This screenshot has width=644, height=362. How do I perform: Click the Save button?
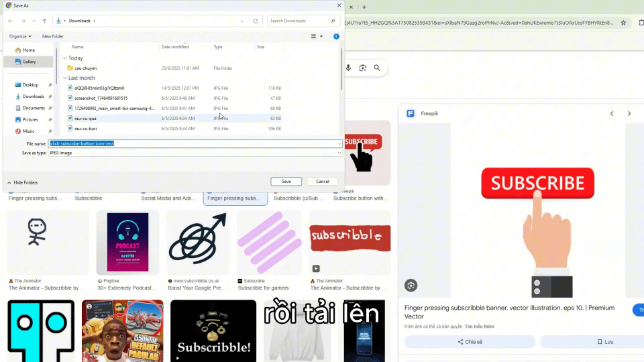(286, 182)
